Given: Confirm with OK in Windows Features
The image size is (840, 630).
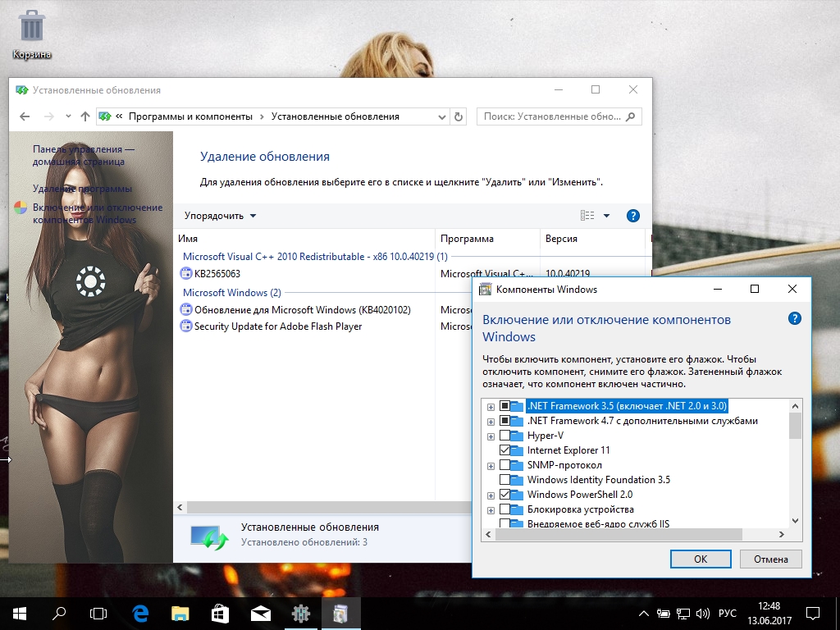Looking at the screenshot, I should [701, 559].
